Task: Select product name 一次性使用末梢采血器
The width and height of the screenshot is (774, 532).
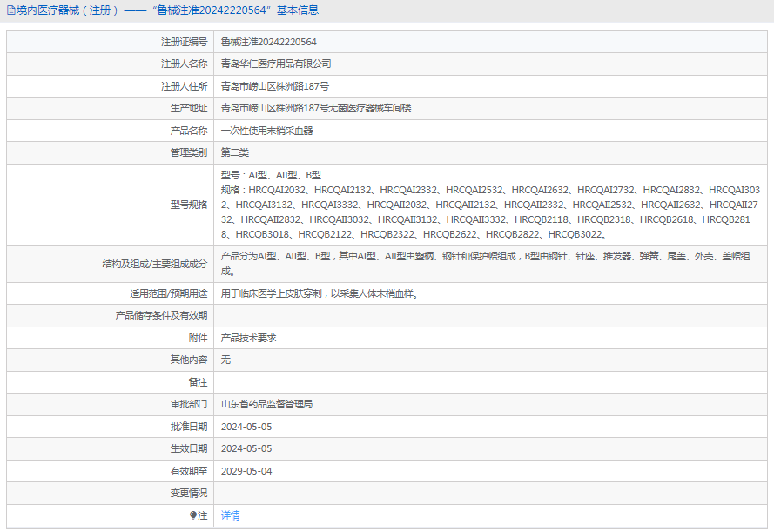Action: (266, 131)
